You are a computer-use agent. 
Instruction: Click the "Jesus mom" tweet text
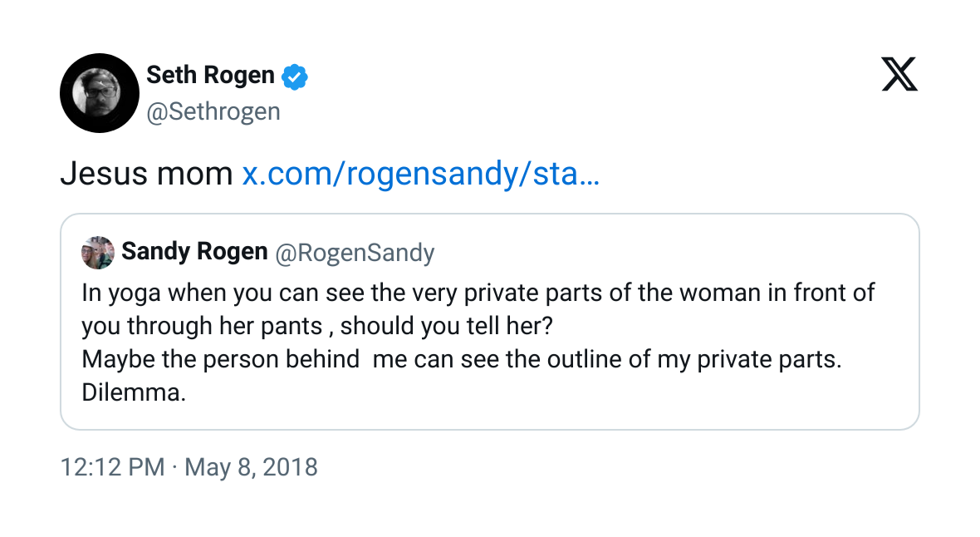tap(146, 175)
